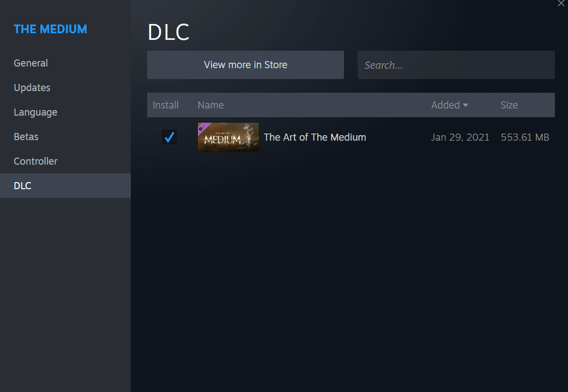The height and width of the screenshot is (392, 568).
Task: Click The Art of The Medium thumbnail
Action: [228, 137]
